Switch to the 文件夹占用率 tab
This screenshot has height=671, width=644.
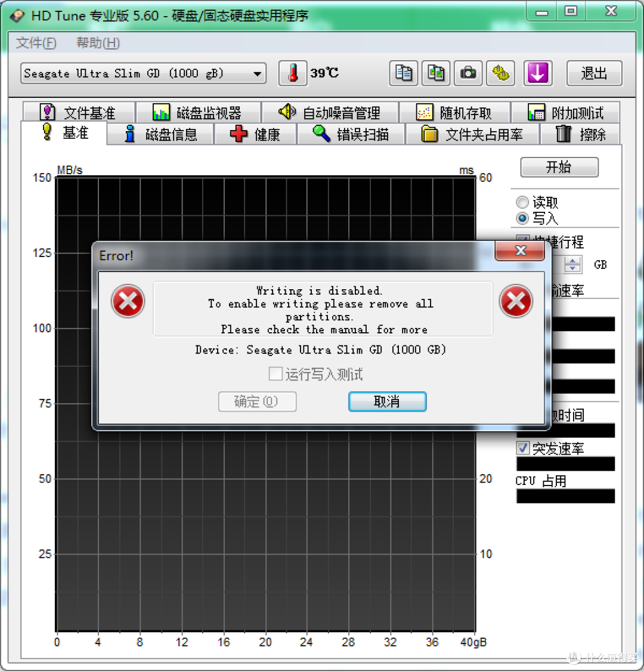pos(472,134)
